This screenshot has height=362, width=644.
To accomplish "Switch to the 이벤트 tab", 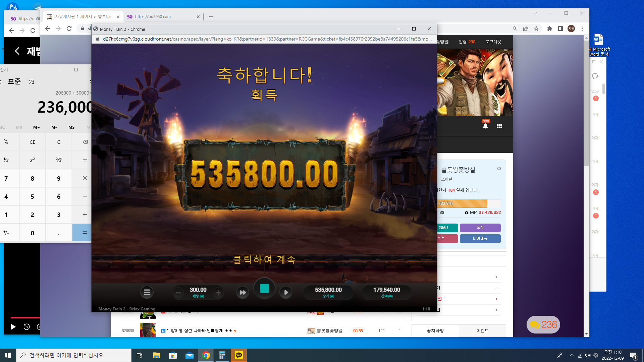I will [483, 331].
